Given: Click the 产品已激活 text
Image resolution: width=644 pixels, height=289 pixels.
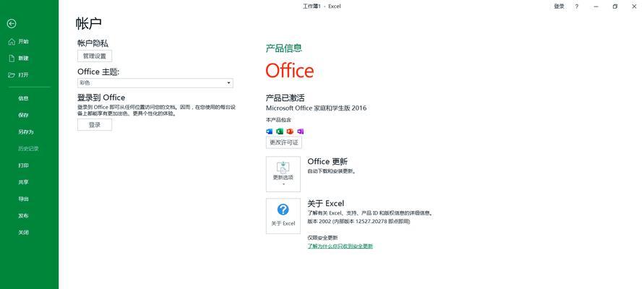Looking at the screenshot, I should point(285,98).
